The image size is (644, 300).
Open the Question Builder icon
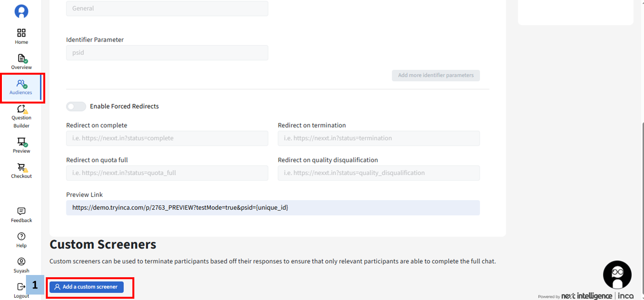[x=21, y=110]
